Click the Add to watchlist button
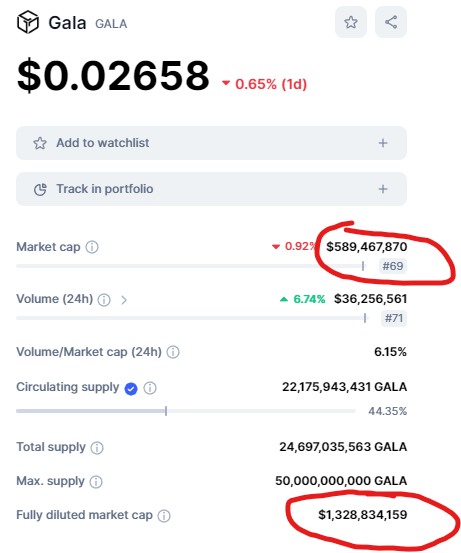The image size is (461, 553). pyautogui.click(x=211, y=143)
